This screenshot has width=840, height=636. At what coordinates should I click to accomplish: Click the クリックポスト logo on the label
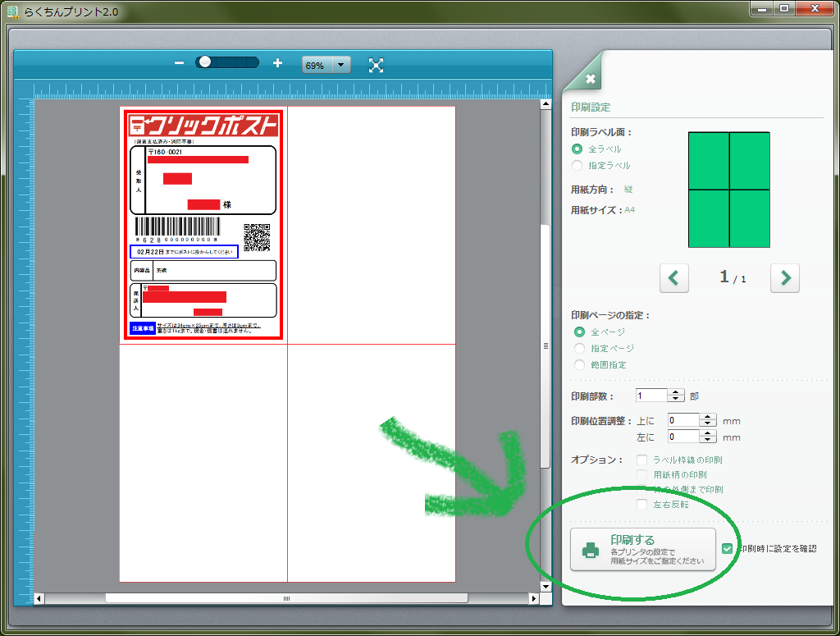(x=203, y=126)
